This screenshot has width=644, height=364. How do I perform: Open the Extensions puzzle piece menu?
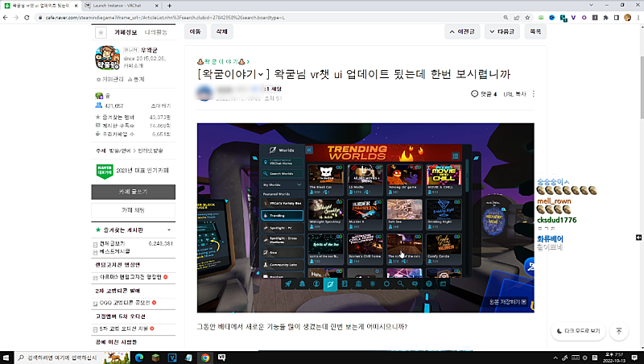(x=605, y=18)
